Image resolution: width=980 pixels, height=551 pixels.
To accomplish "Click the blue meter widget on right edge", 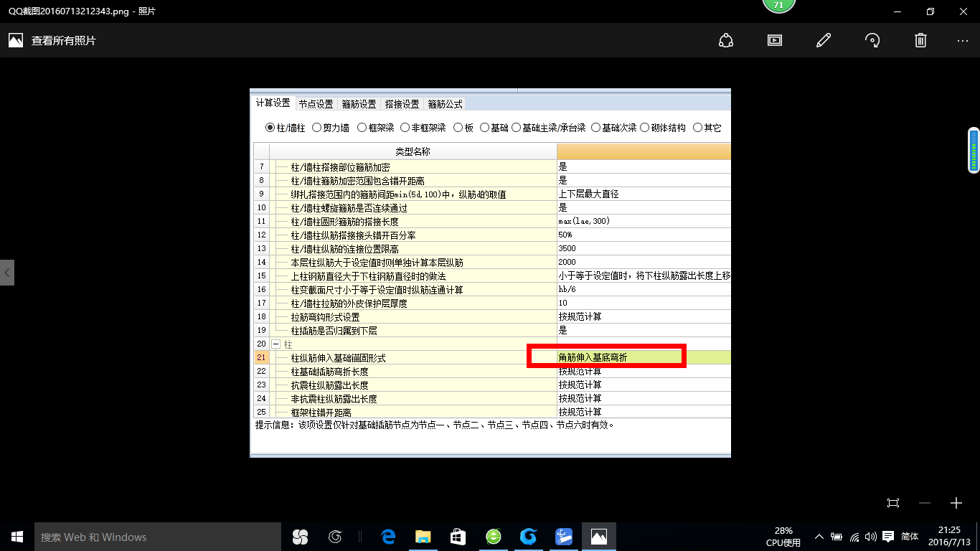I will click(x=974, y=149).
